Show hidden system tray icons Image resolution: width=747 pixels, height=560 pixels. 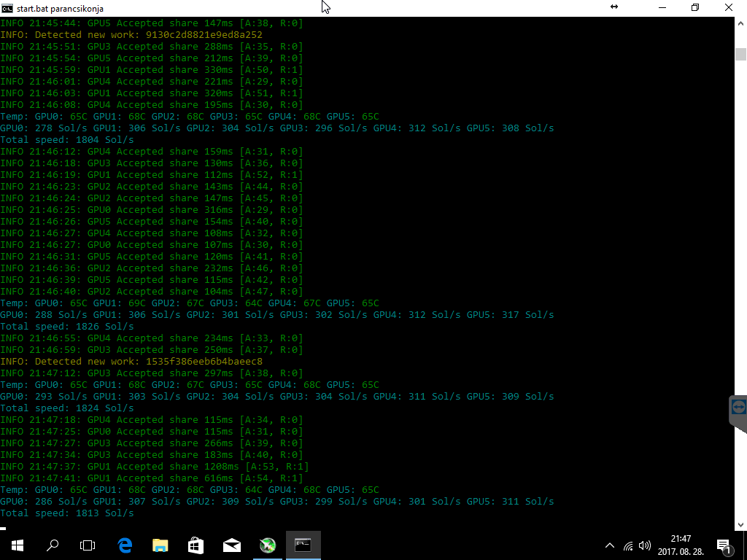pyautogui.click(x=610, y=545)
